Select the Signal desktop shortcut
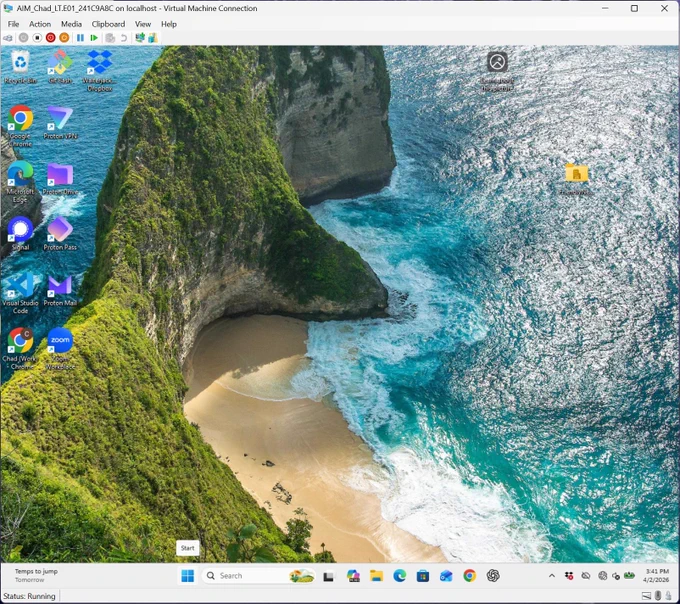This screenshot has height=604, width=680. (x=20, y=234)
